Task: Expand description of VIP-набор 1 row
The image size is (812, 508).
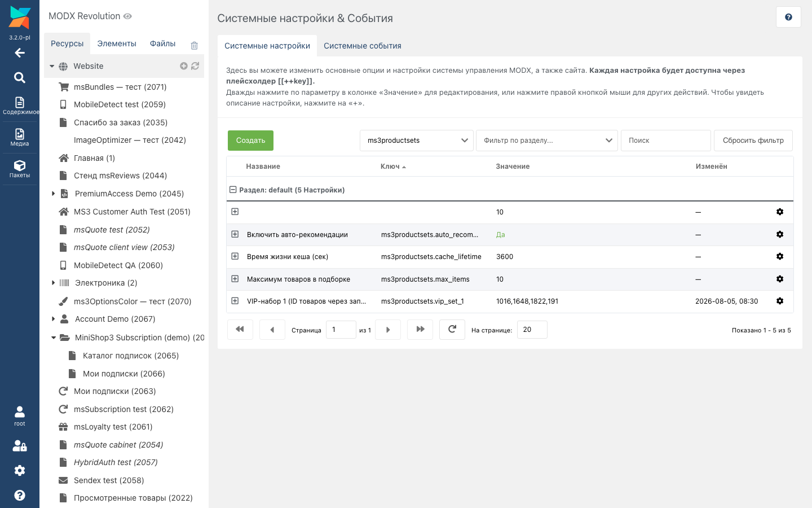Action: [x=235, y=301]
